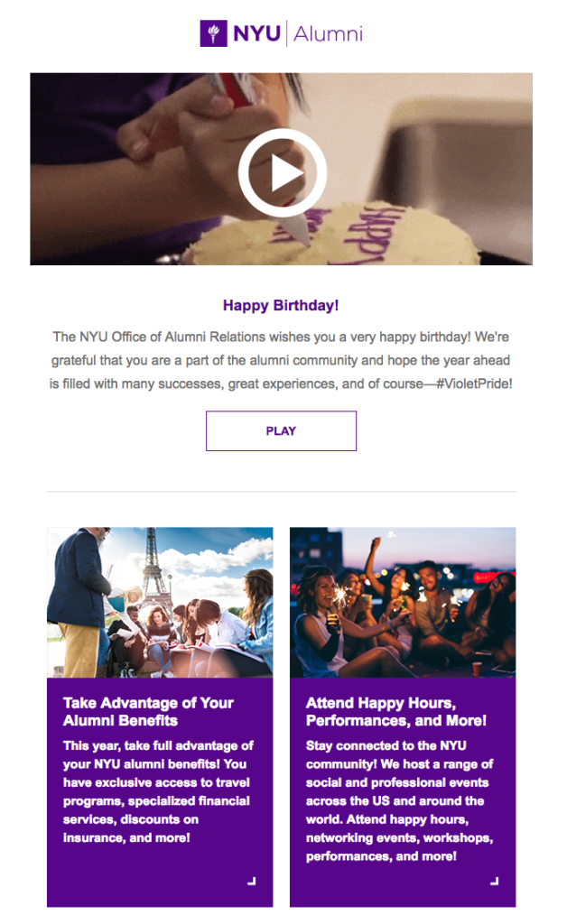567x924 pixels.
Task: Open "Attend Happy Hours, Performances, and More!" heading
Action: coord(396,712)
